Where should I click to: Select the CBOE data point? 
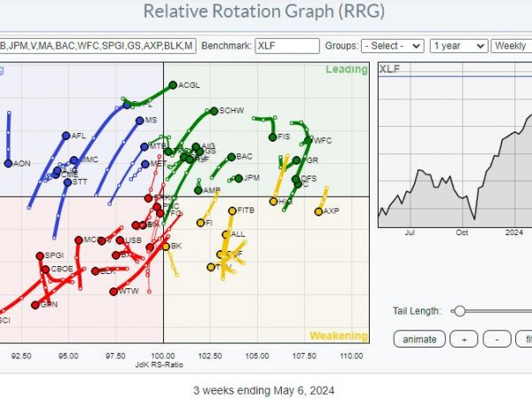(x=45, y=270)
